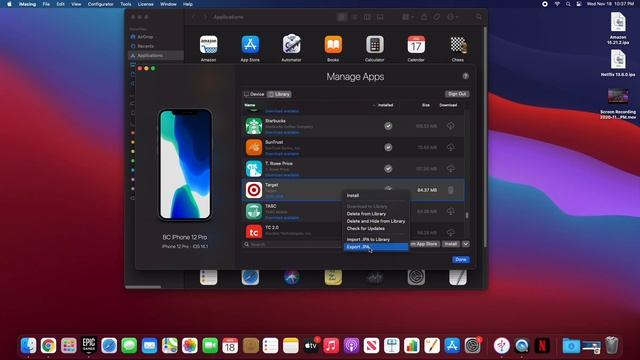Open Google Chrome from the Dock
Screen dimensions: 640x360
point(48,346)
